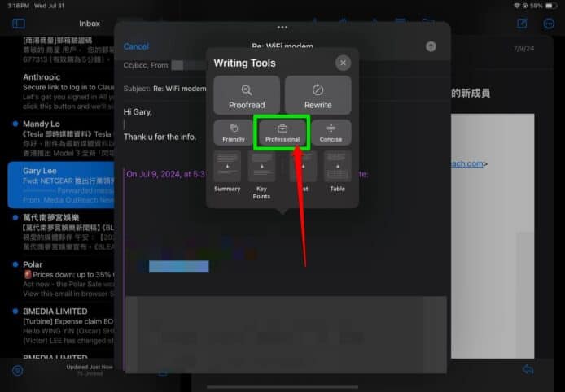Select the Friendly tone option
The width and height of the screenshot is (565, 392).
coord(234,133)
